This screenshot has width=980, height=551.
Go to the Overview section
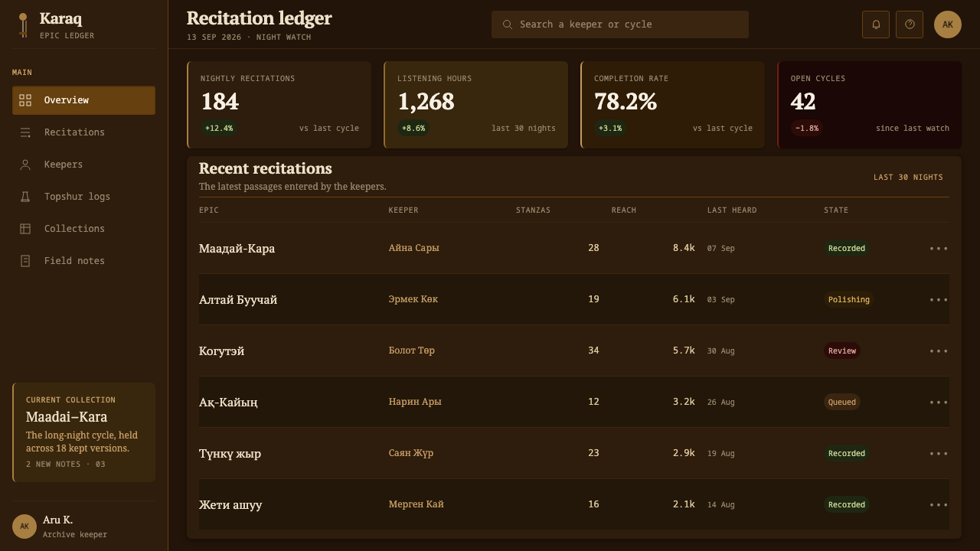(83, 100)
